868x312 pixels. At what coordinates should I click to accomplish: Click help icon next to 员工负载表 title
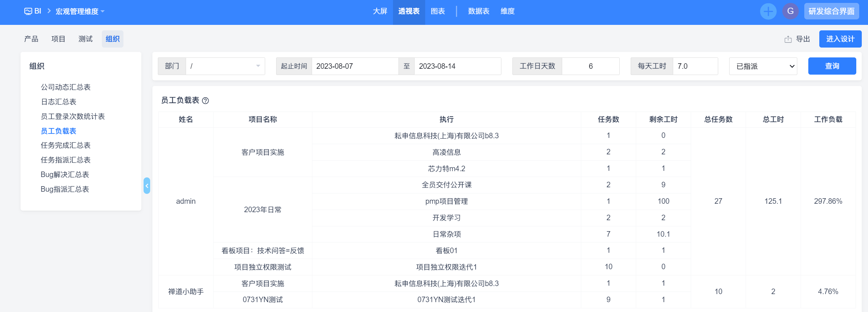point(205,101)
